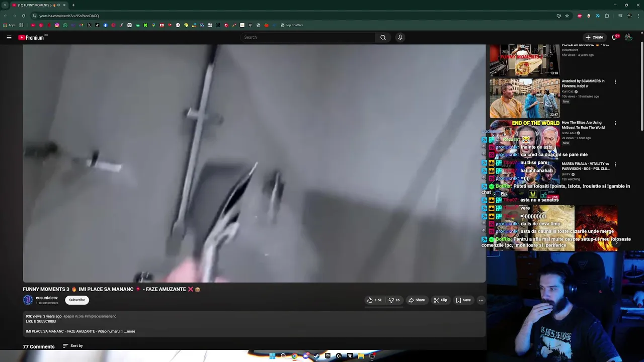Image resolution: width=644 pixels, height=362 pixels.
Task: Mute tab via speaker icon in tab
Action: pyautogui.click(x=58, y=5)
